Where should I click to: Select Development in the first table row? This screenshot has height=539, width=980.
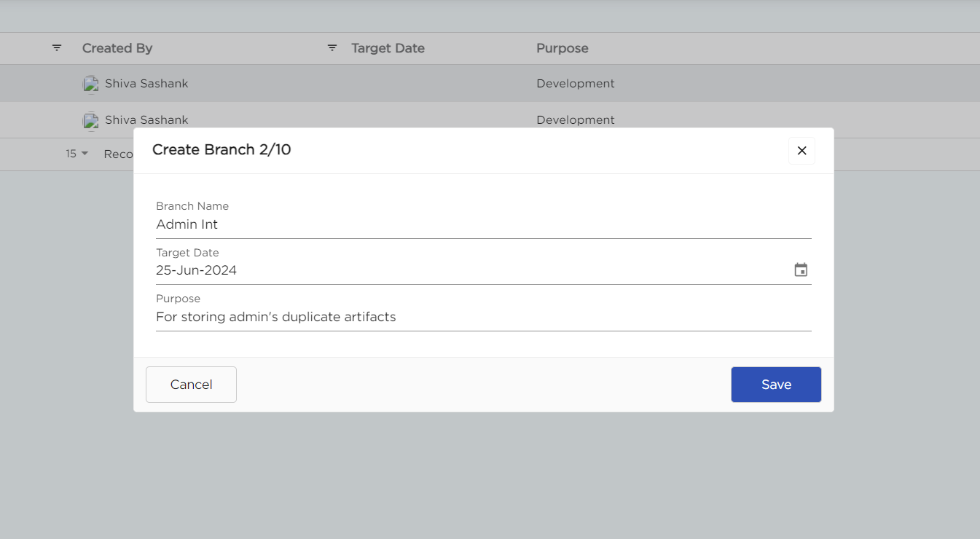[x=576, y=84]
